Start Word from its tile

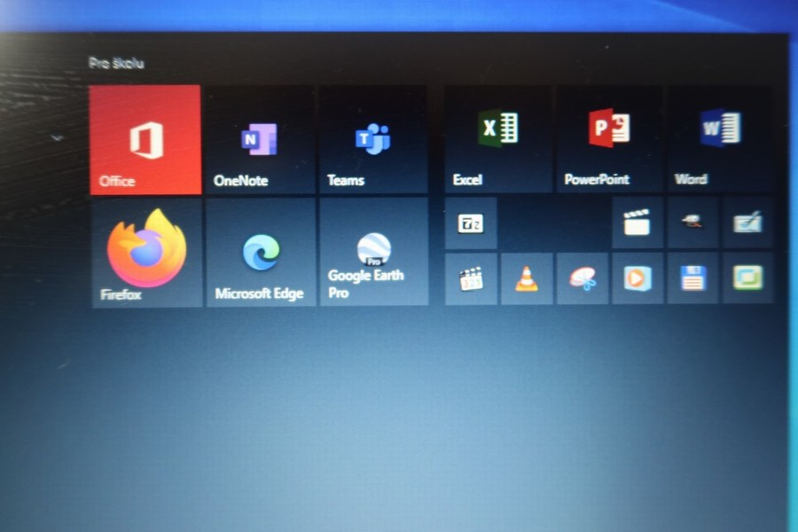pyautogui.click(x=721, y=139)
